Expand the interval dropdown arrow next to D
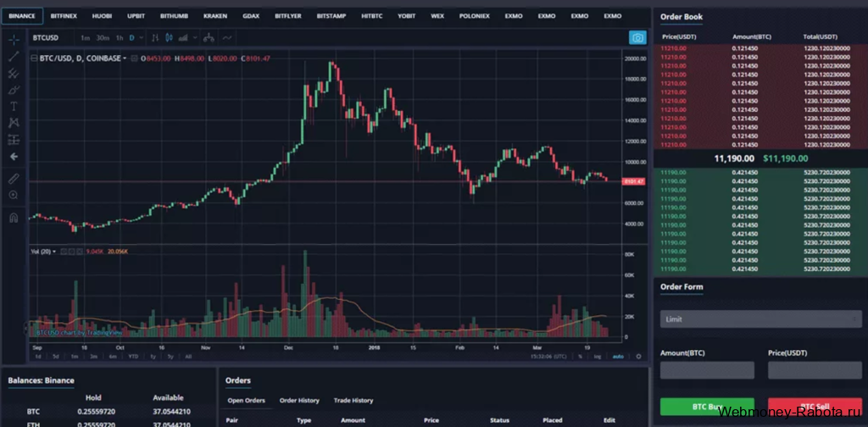This screenshot has height=427, width=868. (142, 38)
